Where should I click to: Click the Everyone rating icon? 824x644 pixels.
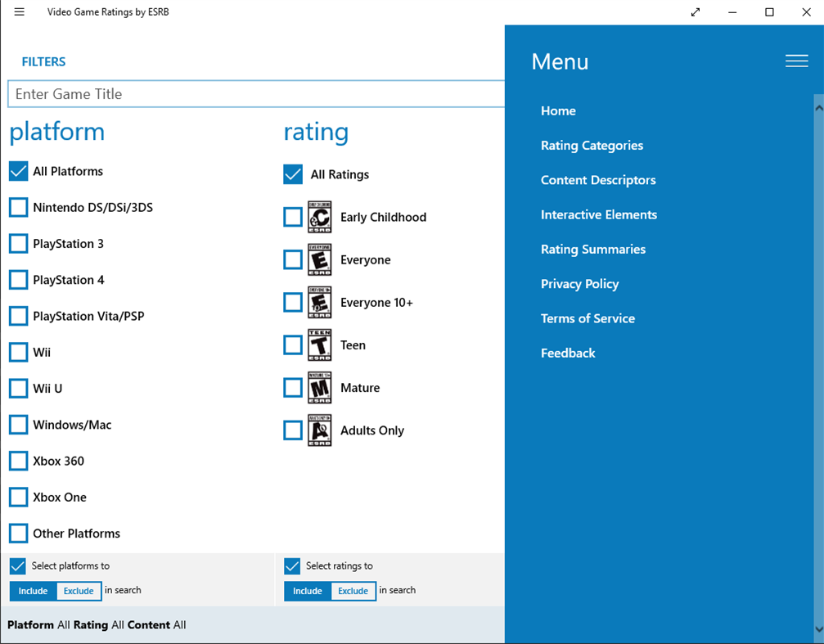[x=319, y=259]
